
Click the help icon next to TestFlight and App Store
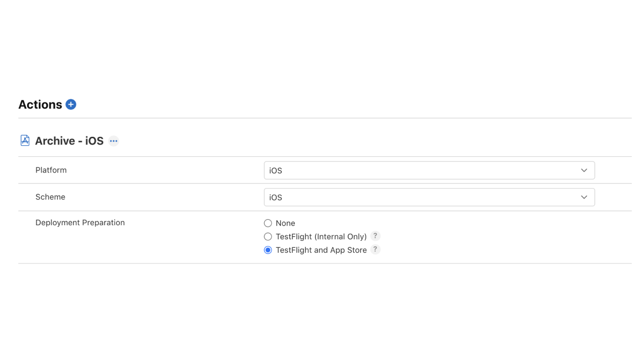click(375, 249)
